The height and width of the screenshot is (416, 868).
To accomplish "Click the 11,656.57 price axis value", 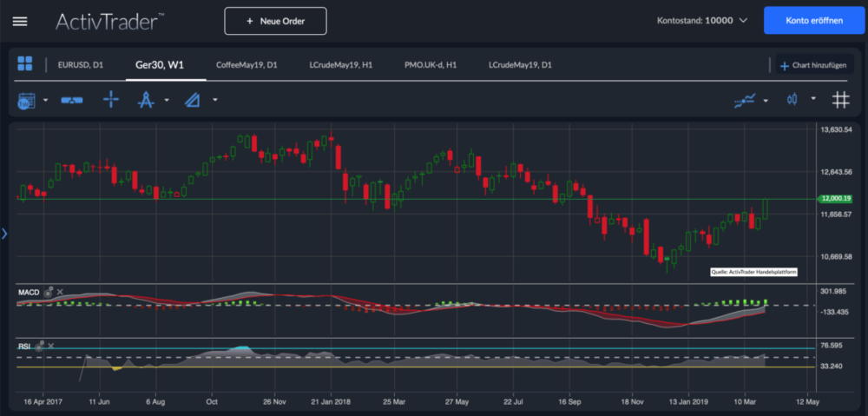I will pyautogui.click(x=836, y=214).
